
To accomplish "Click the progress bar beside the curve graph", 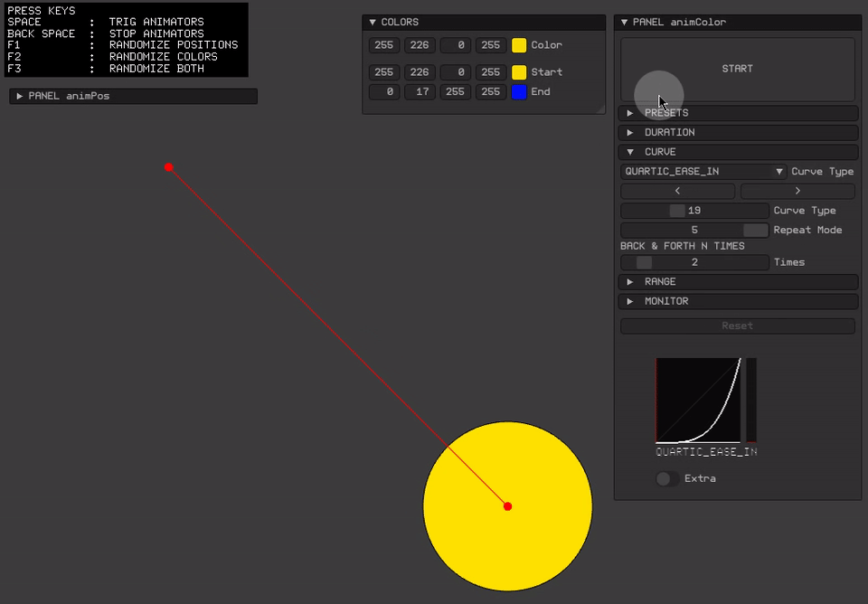I will click(751, 401).
